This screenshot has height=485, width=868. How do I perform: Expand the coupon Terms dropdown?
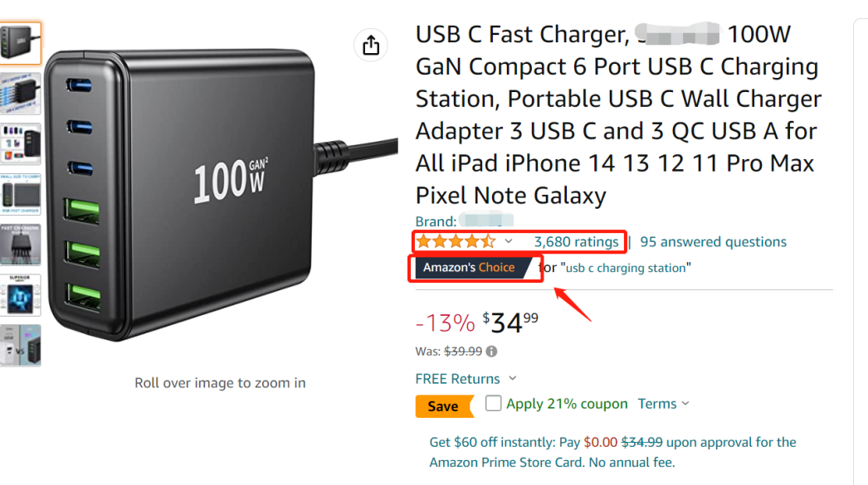click(x=685, y=404)
